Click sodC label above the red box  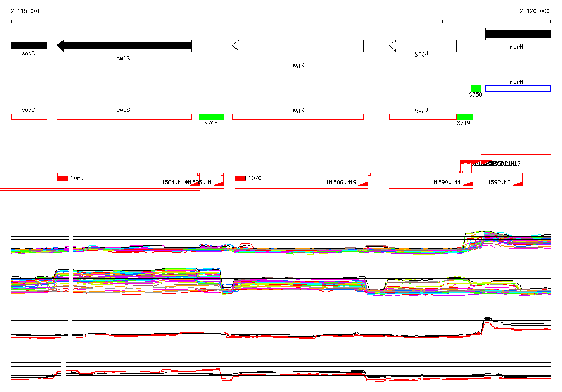29,110
